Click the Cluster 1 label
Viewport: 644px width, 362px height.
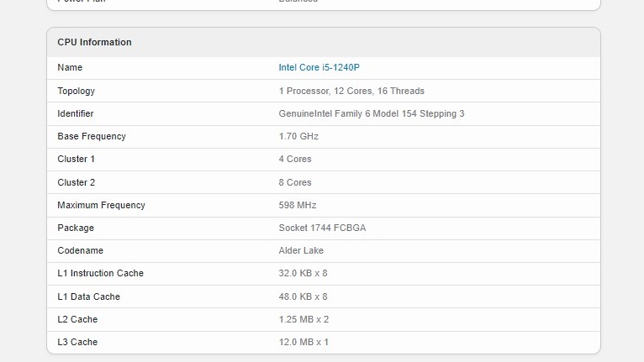(77, 159)
